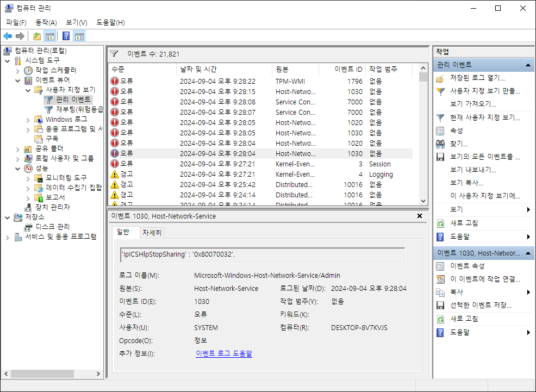Viewport: 536px width, 392px height.
Task: Select the 모니터링 도구 tree item
Action: [66, 178]
